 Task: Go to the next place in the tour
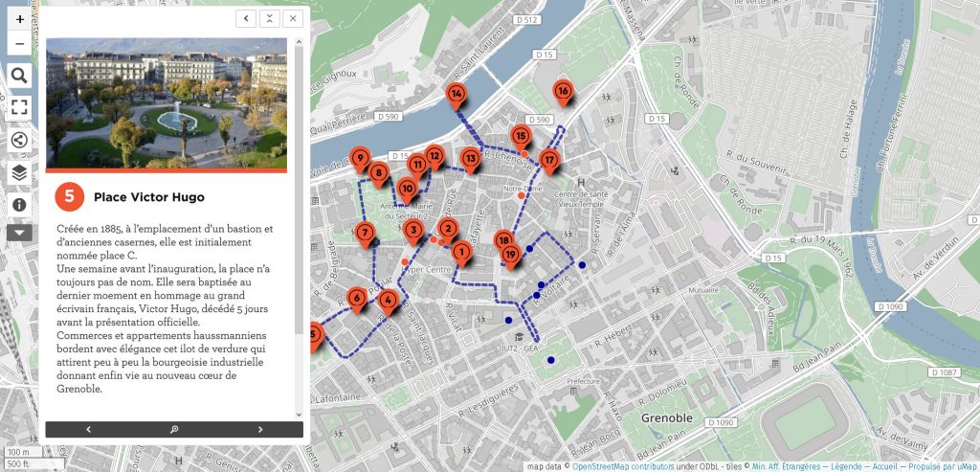[x=260, y=430]
